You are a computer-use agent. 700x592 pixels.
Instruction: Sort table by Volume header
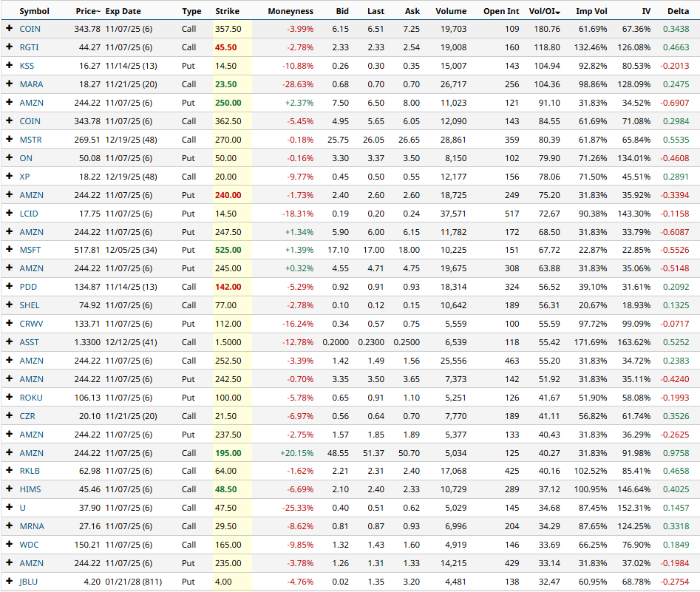click(451, 11)
